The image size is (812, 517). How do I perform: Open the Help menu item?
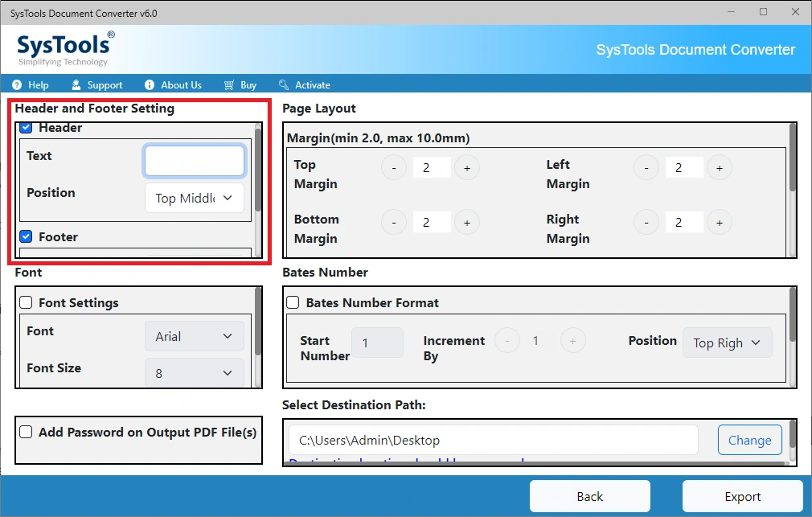(31, 85)
